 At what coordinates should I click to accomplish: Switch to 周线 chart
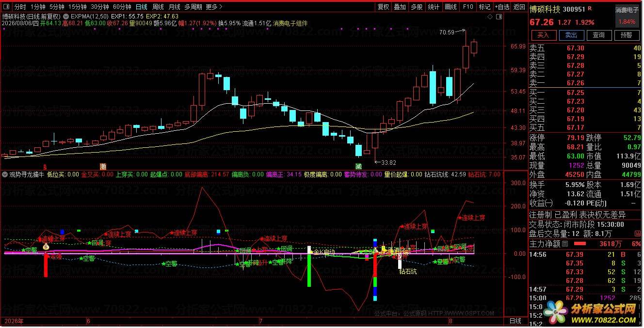(x=158, y=7)
